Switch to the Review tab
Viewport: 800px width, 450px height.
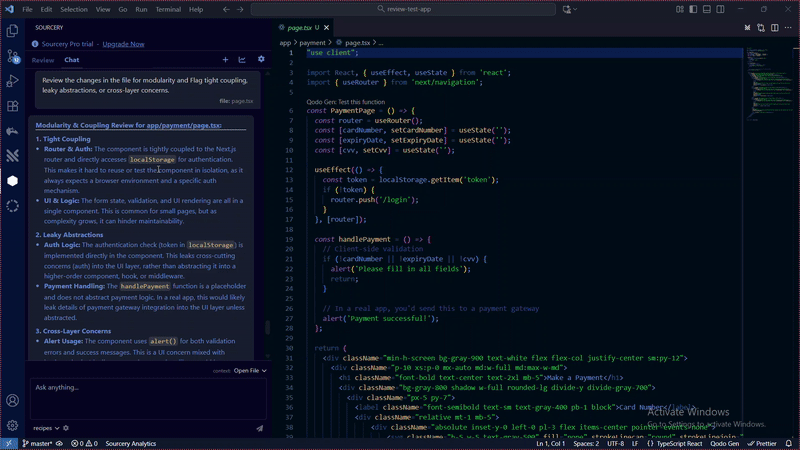pyautogui.click(x=43, y=60)
